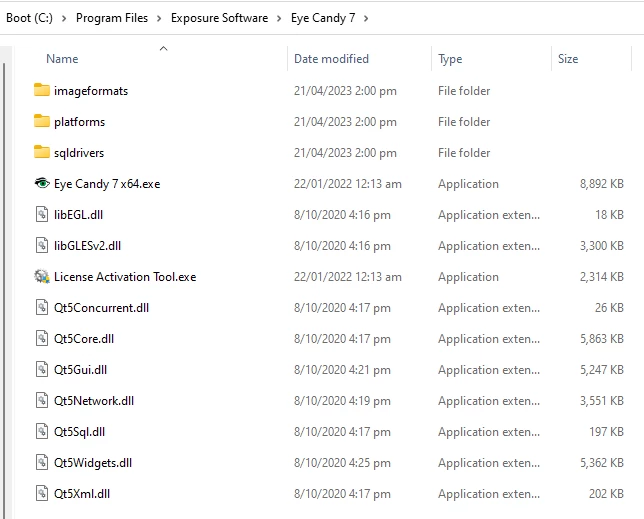Image resolution: width=644 pixels, height=519 pixels.
Task: Click the 5,362 KB size value
Action: coord(602,463)
